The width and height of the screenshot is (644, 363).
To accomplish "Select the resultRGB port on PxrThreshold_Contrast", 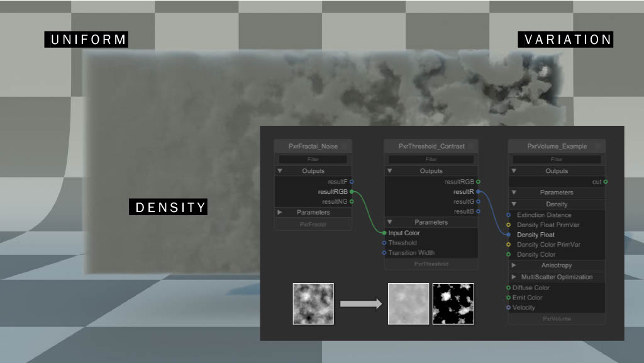I will [478, 182].
